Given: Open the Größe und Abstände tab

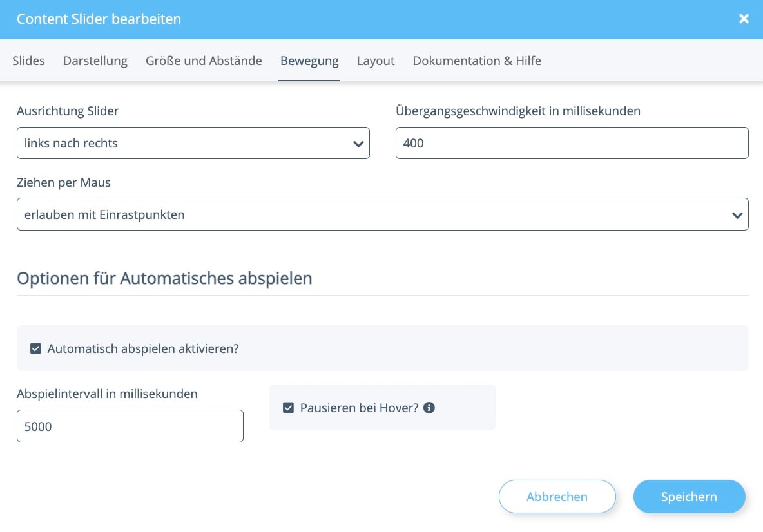Looking at the screenshot, I should (x=204, y=61).
